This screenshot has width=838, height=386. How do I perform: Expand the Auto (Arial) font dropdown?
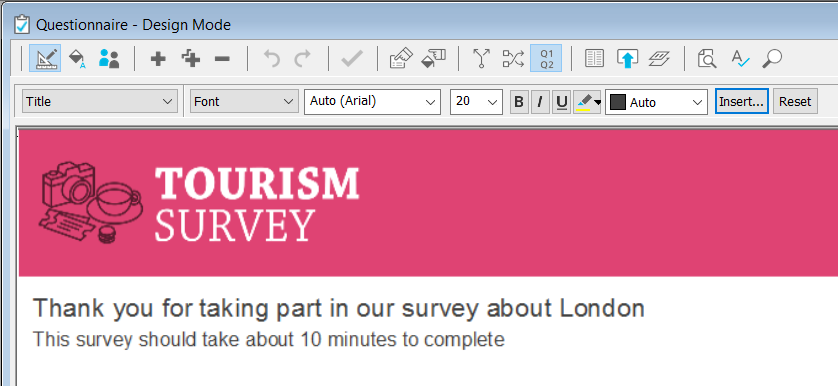pos(373,102)
